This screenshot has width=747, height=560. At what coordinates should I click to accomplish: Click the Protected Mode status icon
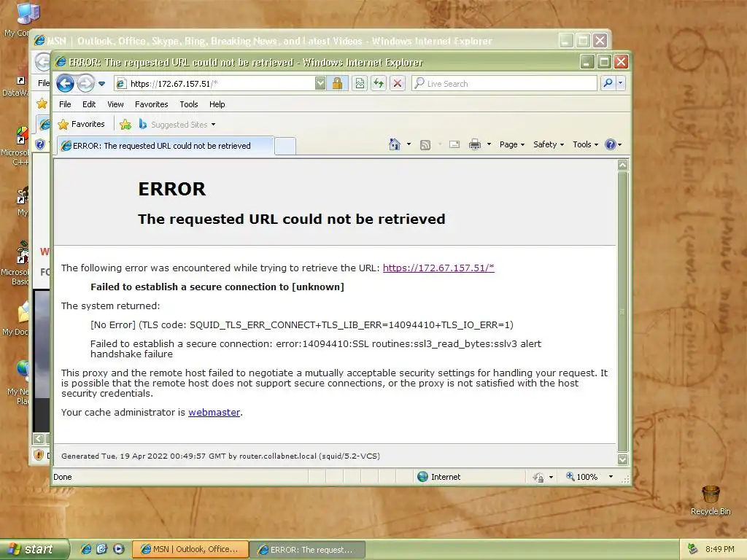tap(538, 477)
